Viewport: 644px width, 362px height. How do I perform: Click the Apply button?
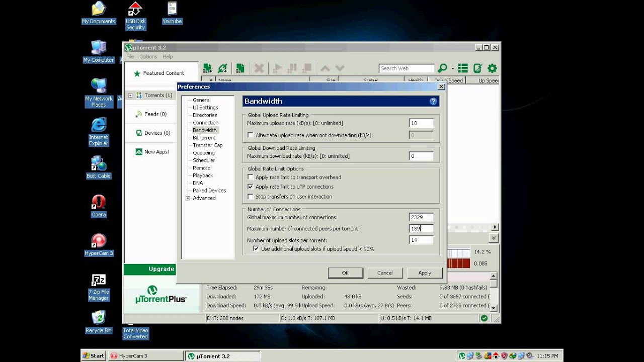[x=425, y=273]
